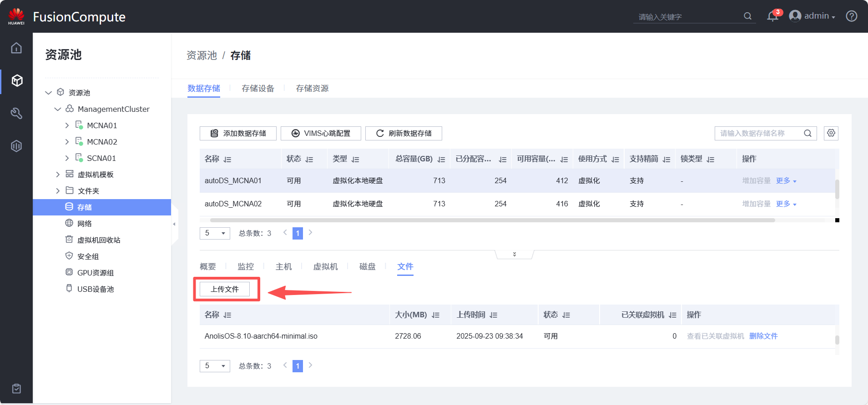Open the task clipboard icon at bottom

coord(16,389)
